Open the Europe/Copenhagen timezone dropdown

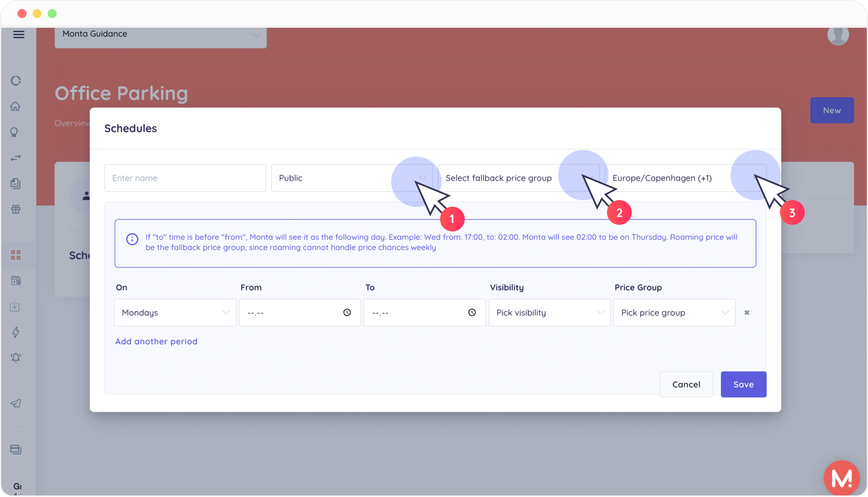tap(686, 178)
